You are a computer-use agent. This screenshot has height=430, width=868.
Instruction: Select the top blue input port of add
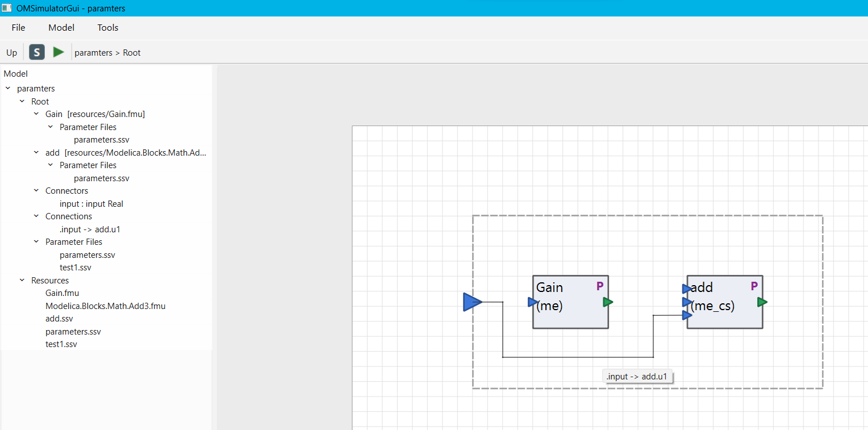pyautogui.click(x=687, y=289)
